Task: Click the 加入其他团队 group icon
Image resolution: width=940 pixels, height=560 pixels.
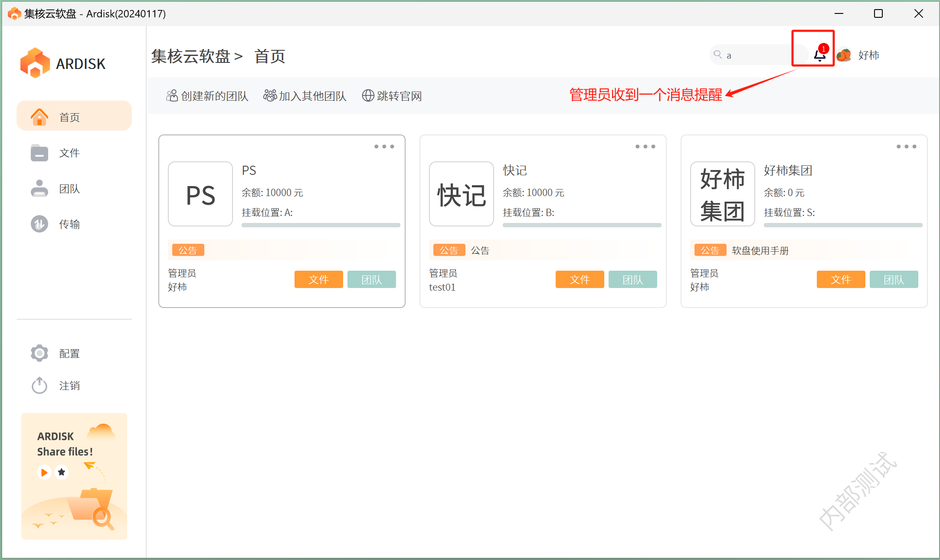Action: pyautogui.click(x=270, y=95)
